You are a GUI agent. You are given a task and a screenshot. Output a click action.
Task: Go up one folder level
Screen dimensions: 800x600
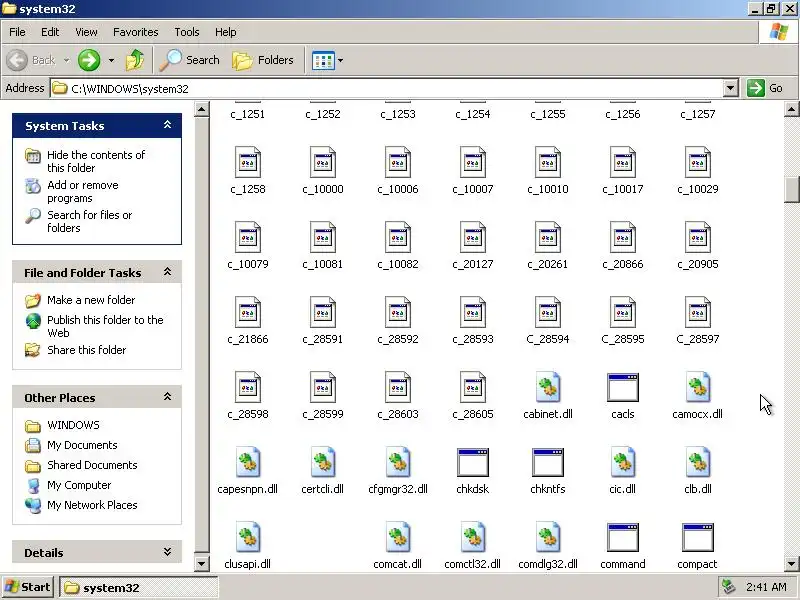(x=135, y=60)
